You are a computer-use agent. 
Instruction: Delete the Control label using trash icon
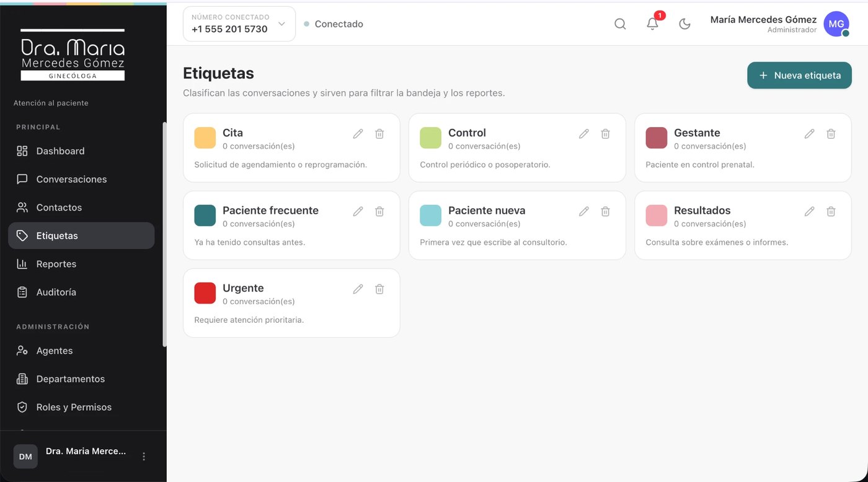[605, 134]
